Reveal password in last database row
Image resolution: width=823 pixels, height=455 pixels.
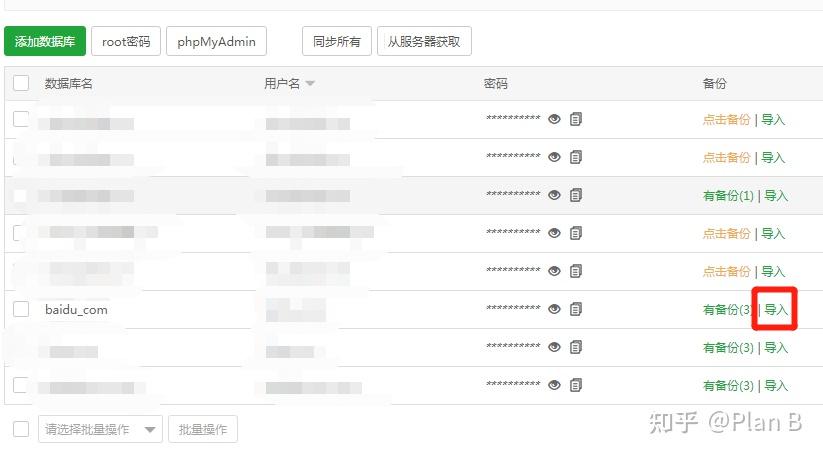point(554,385)
